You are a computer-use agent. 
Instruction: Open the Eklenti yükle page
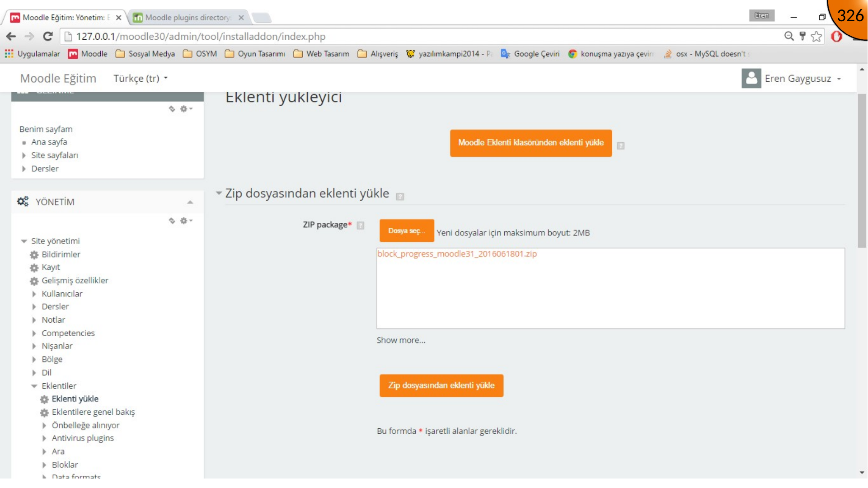click(75, 399)
